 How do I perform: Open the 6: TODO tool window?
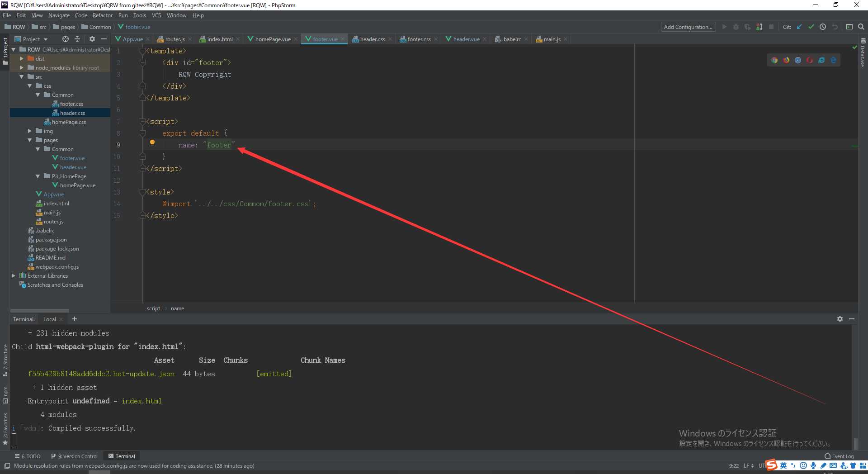pyautogui.click(x=28, y=456)
